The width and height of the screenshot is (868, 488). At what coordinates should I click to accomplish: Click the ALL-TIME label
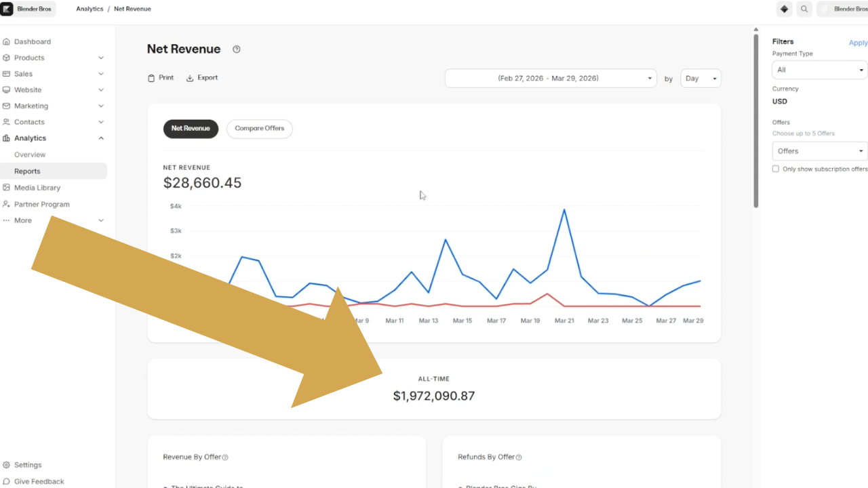(x=434, y=379)
